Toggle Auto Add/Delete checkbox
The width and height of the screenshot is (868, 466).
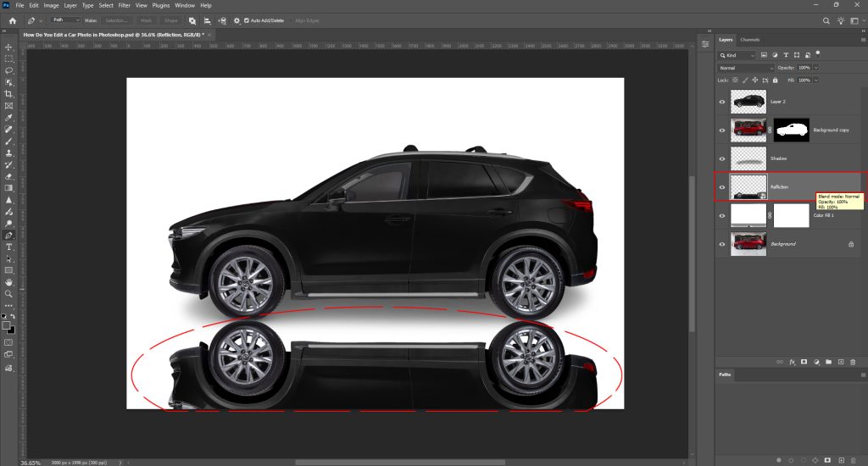[247, 20]
